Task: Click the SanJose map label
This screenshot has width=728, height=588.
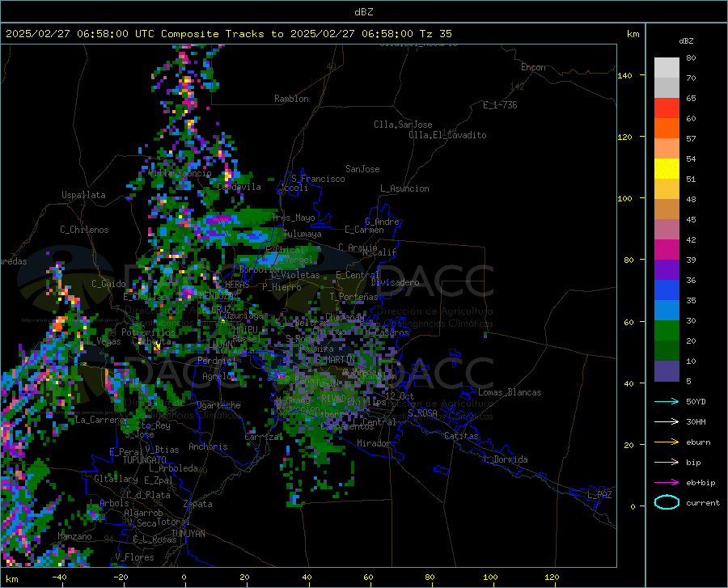Action: [362, 169]
